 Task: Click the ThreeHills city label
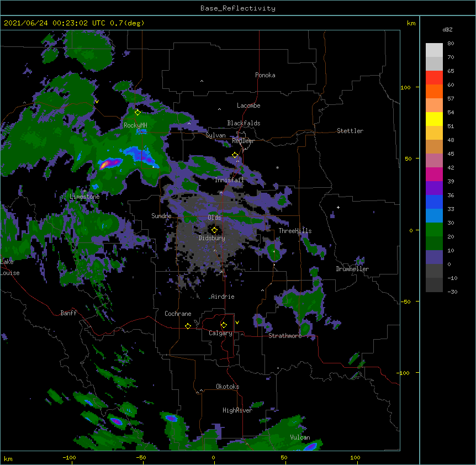tap(295, 231)
